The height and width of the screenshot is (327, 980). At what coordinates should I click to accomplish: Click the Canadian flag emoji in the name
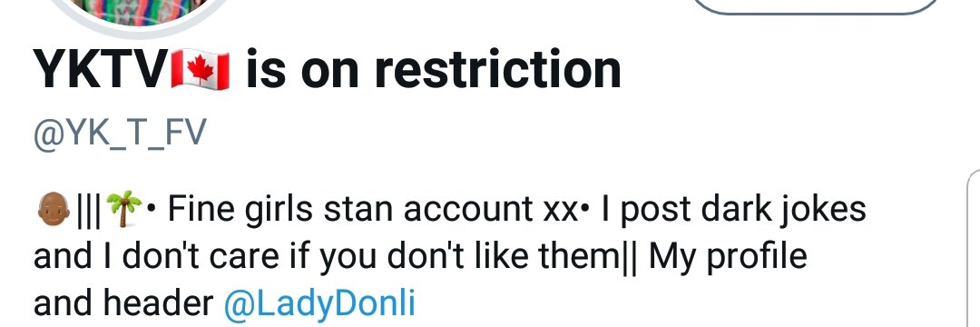click(200, 69)
